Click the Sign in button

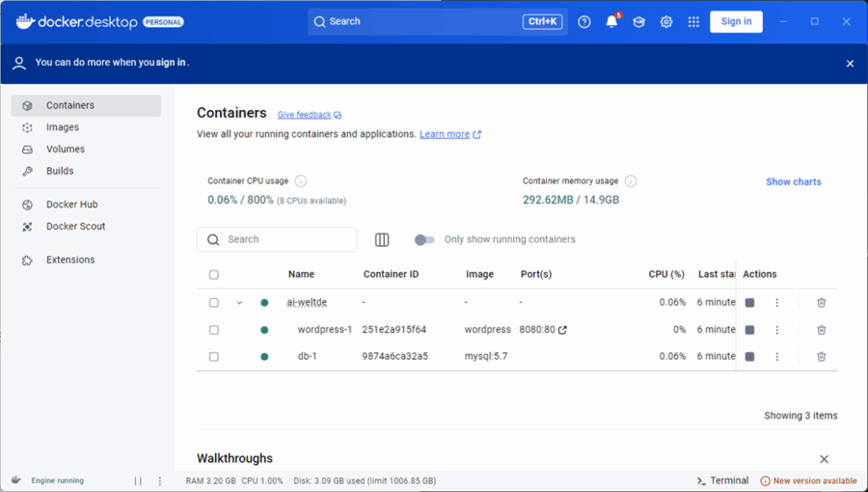click(x=736, y=21)
